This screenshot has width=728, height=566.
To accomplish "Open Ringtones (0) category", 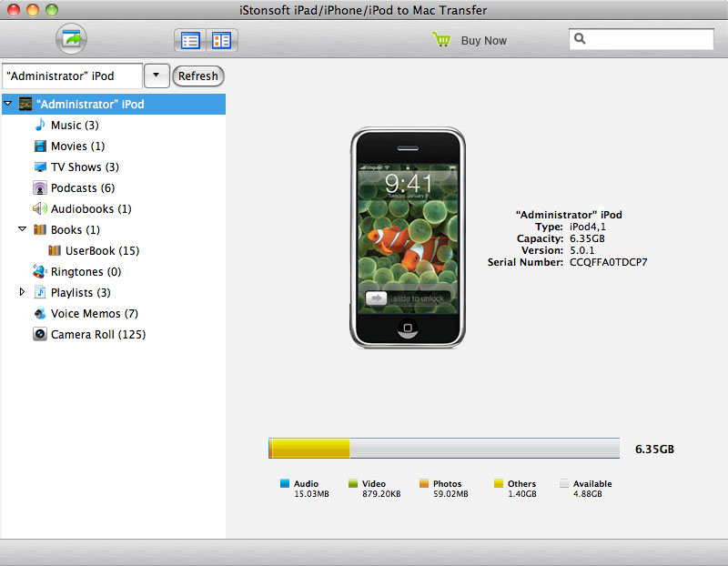I will (x=86, y=271).
